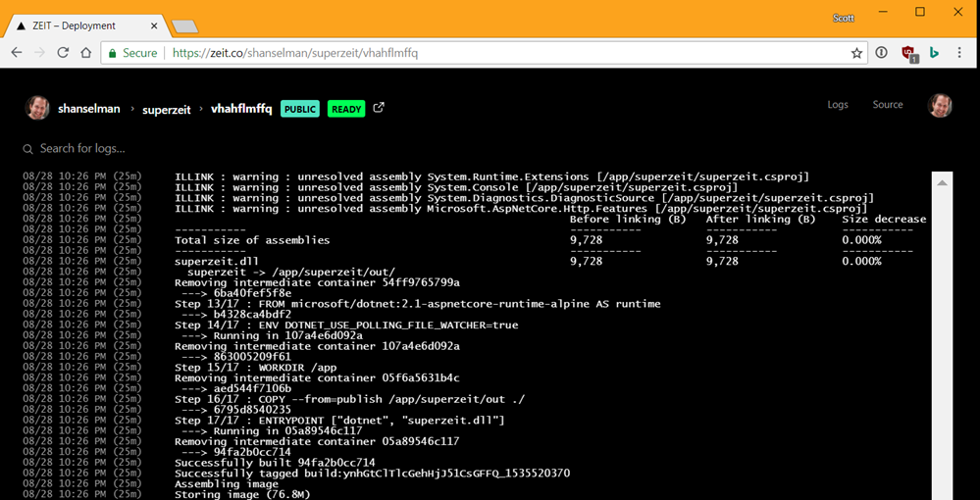
Task: Click the 'Step 13/17 : FROM microsoft/dotnet' line
Action: click(x=418, y=304)
